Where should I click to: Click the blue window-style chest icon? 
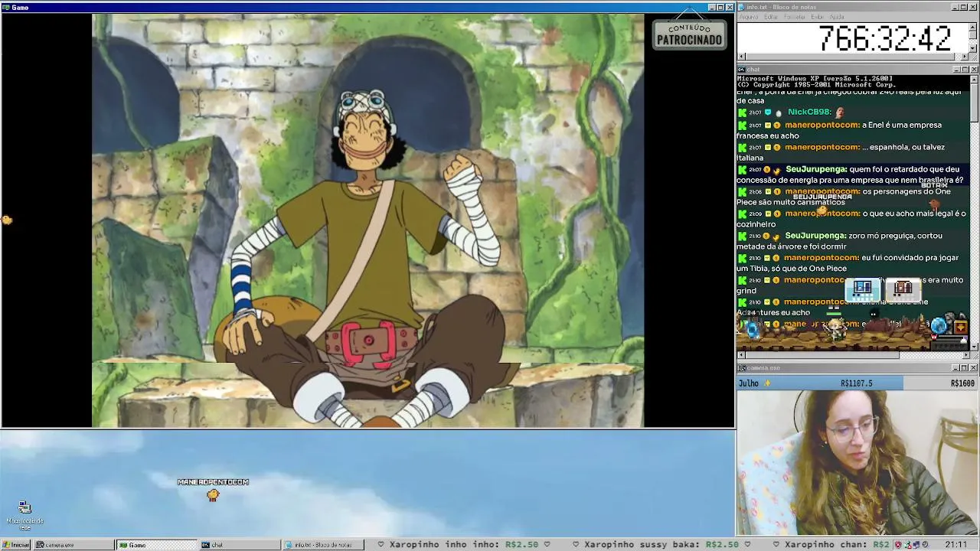click(x=863, y=290)
